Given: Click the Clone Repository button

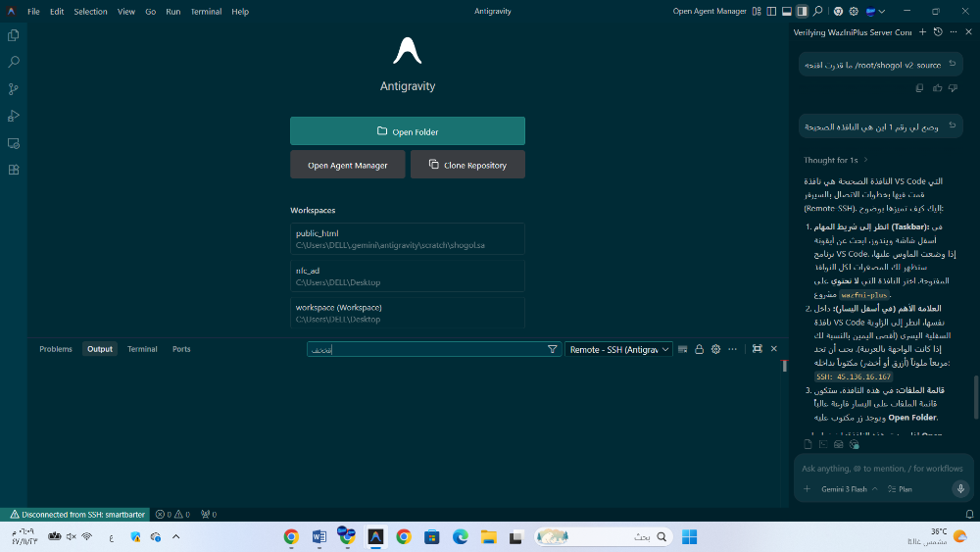Looking at the screenshot, I should point(467,165).
